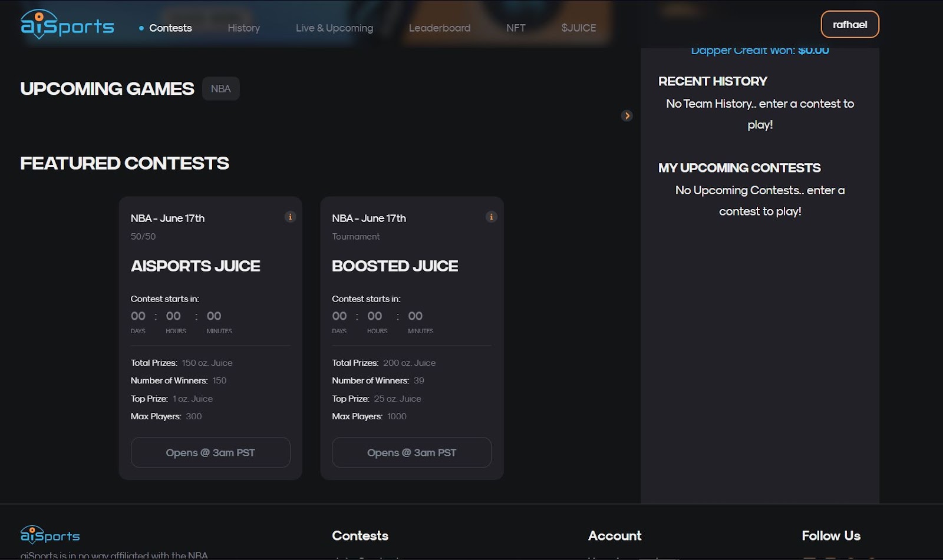Open the Leaderboard page
Screen dimensions: 943x560
439,28
